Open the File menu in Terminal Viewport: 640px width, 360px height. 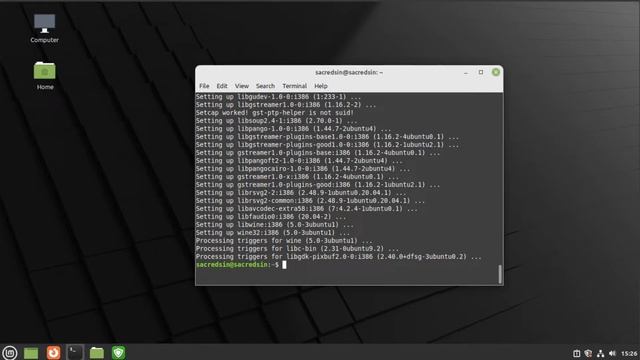click(x=204, y=86)
